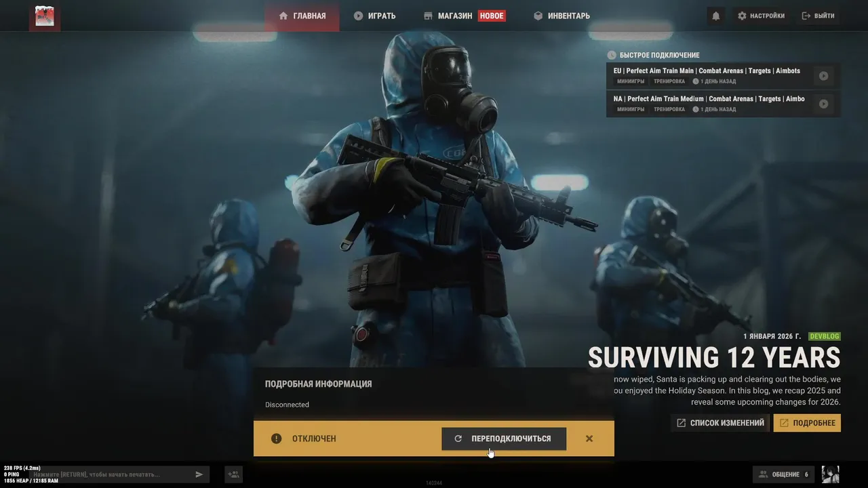868x488 pixels.
Task: Open the profile avatar in top-left corner
Action: click(x=45, y=16)
